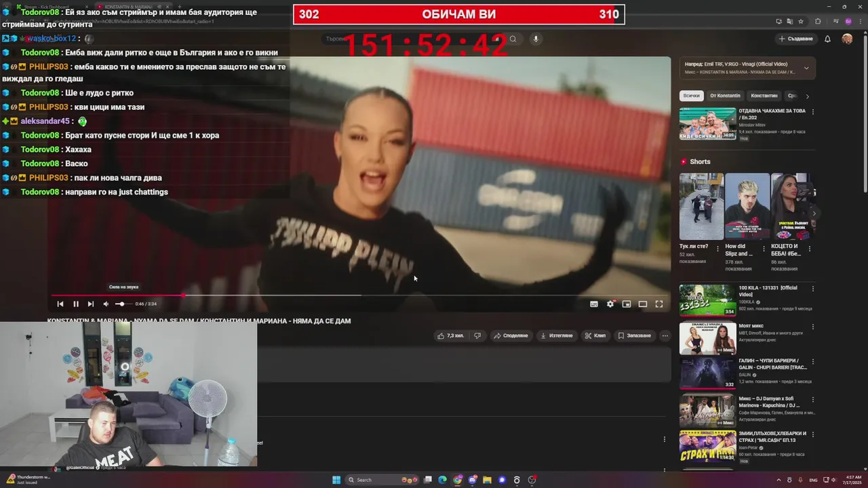Skip to the previous video

pos(60,304)
